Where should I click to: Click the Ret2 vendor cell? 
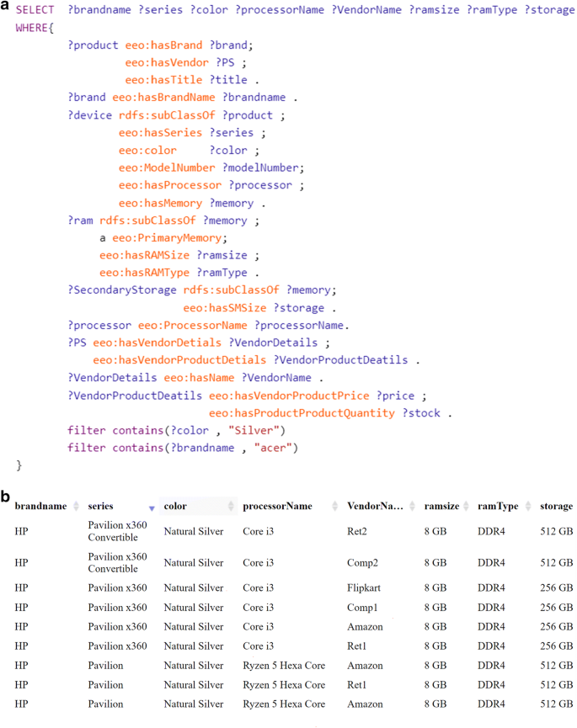(357, 531)
